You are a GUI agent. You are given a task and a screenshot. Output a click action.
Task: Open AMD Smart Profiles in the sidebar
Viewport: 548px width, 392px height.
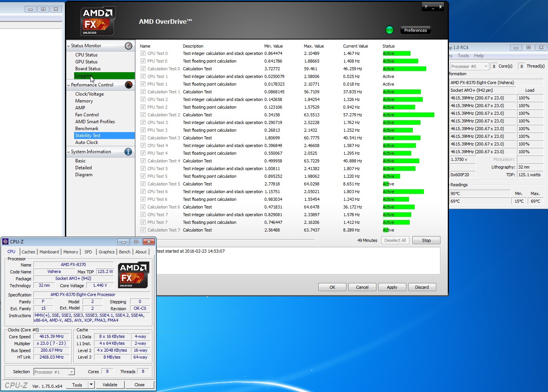(x=95, y=122)
